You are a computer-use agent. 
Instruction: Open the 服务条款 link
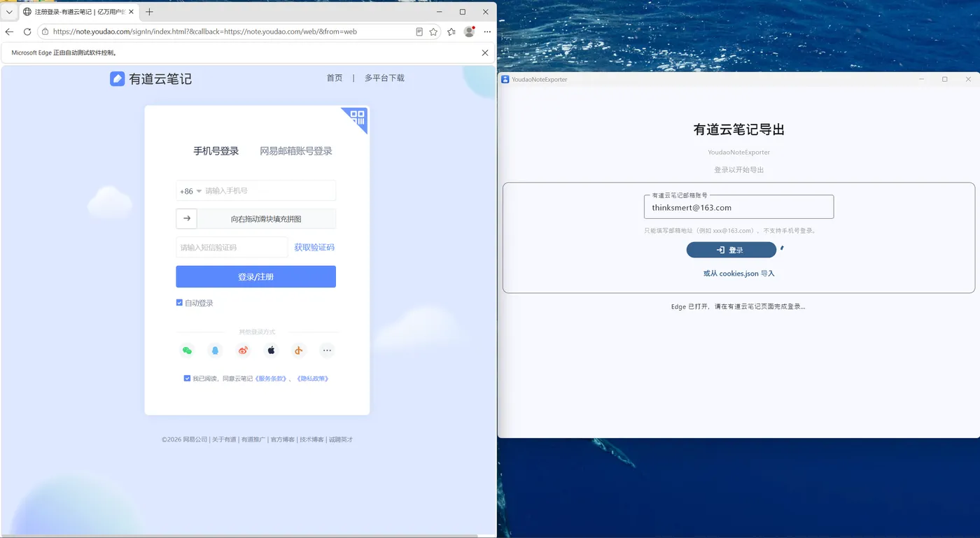click(x=272, y=378)
